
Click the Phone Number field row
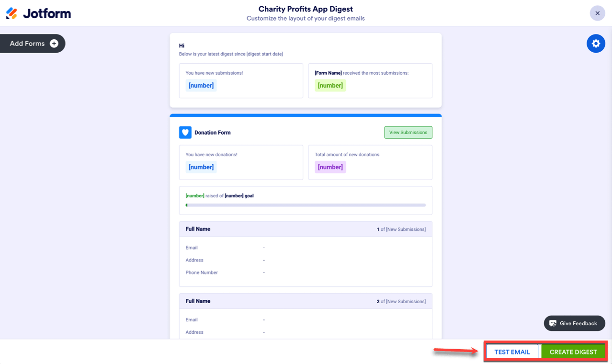pyautogui.click(x=202, y=273)
